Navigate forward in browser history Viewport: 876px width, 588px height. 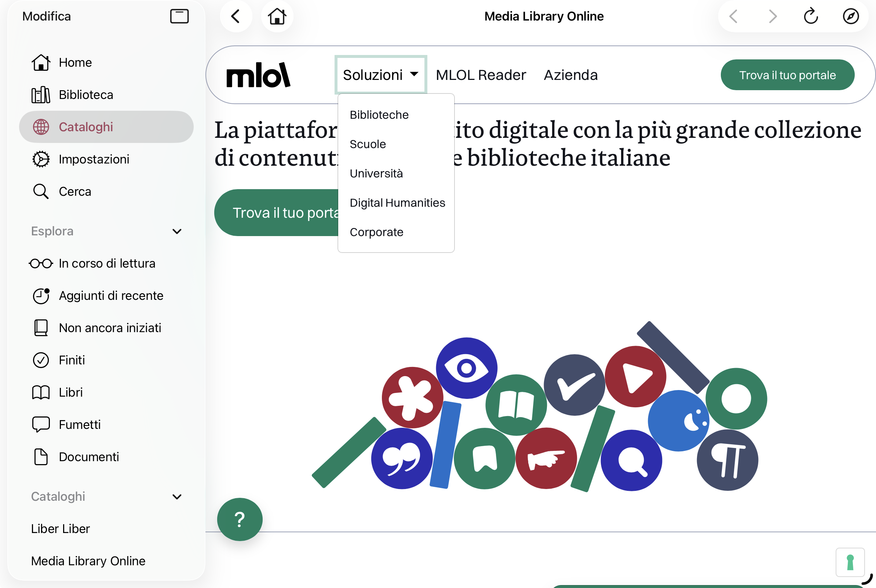click(773, 16)
